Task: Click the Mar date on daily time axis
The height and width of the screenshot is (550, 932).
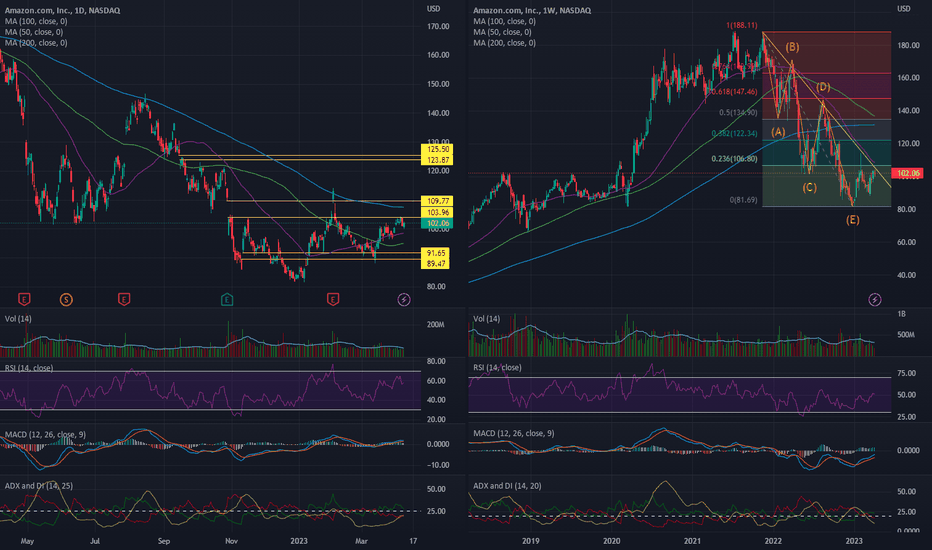Action: point(361,541)
